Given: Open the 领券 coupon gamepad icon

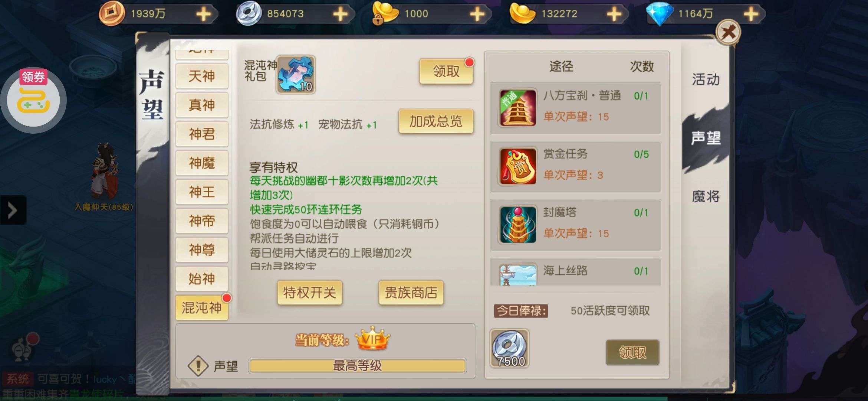Looking at the screenshot, I should point(33,100).
